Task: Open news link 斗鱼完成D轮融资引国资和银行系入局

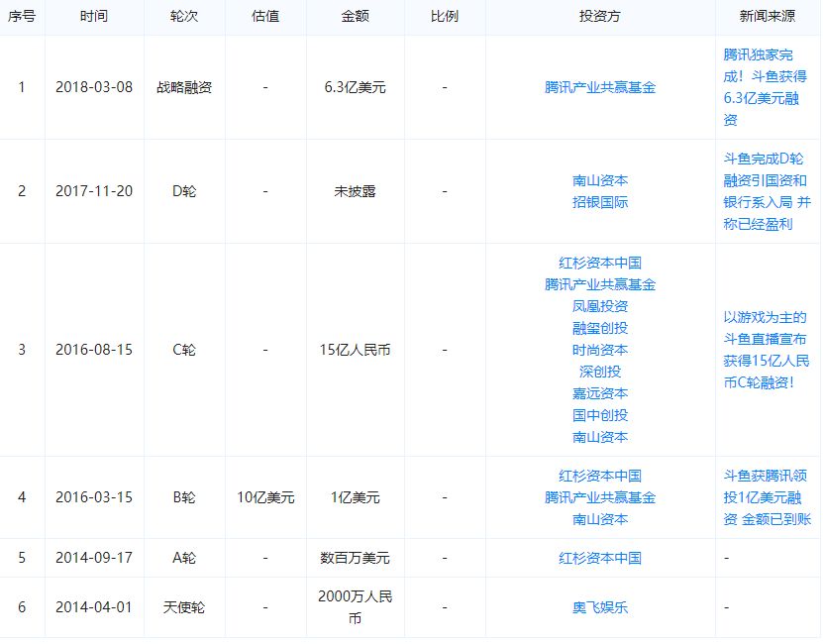Action: 767,191
